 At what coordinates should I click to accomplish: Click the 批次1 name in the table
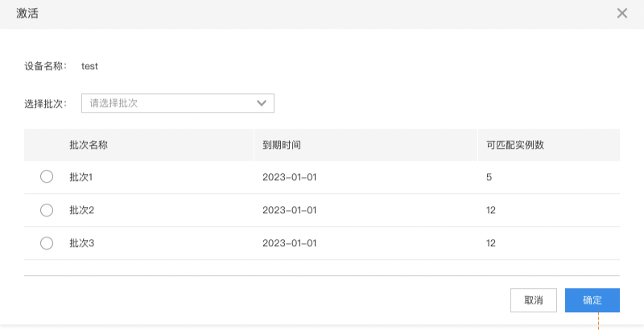[81, 177]
